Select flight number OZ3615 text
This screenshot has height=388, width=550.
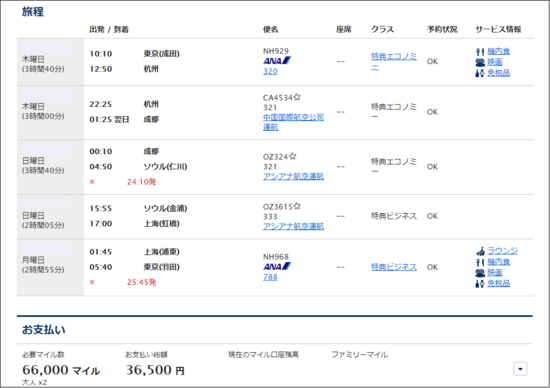(278, 207)
